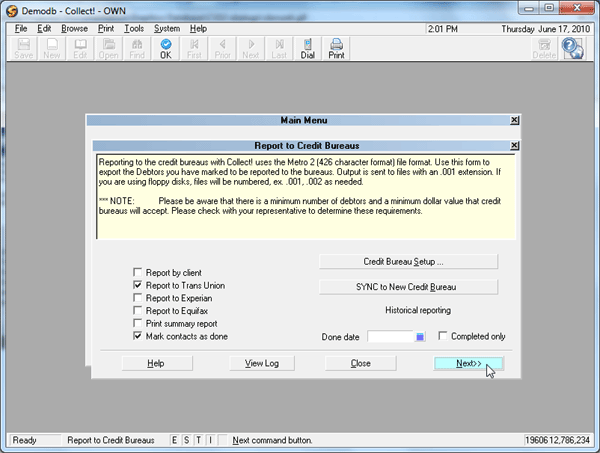Click the Collect! application icon in title bar

(x=12, y=11)
